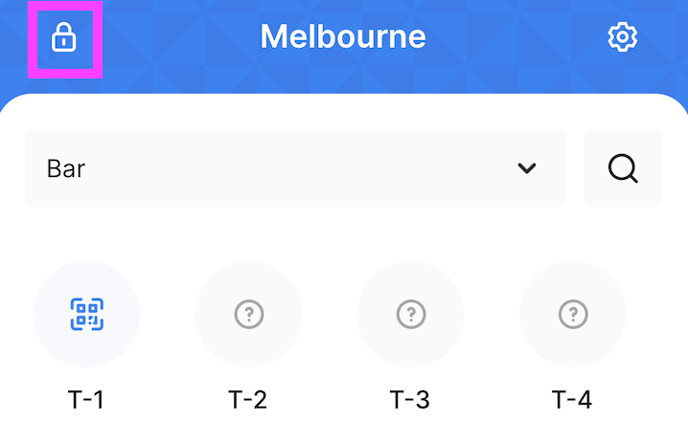Choose the T-4 table label

pyautogui.click(x=572, y=400)
